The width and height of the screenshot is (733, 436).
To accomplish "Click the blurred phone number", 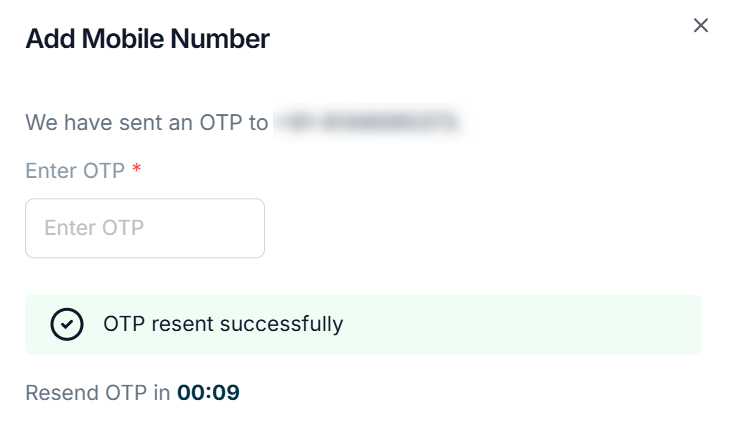I will pos(367,123).
